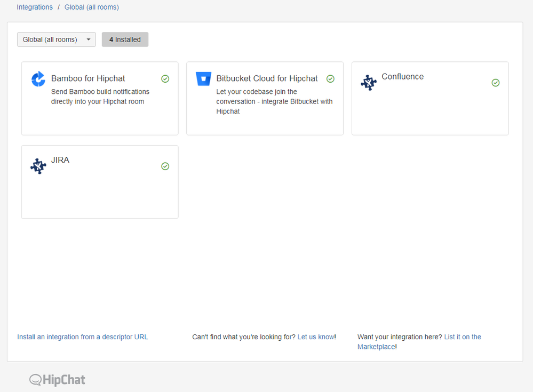Viewport: 533px width, 392px height.
Task: Click the Let us know link
Action: [x=316, y=337]
